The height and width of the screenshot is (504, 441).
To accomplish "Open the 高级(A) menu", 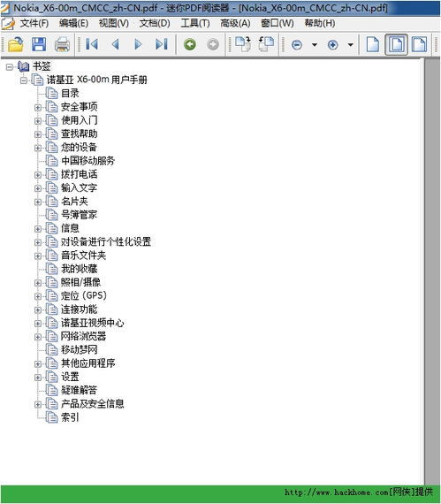I will point(235,23).
